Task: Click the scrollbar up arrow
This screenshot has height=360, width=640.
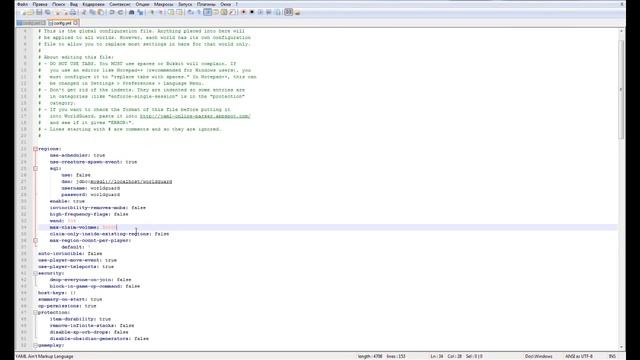Action: coord(621,31)
